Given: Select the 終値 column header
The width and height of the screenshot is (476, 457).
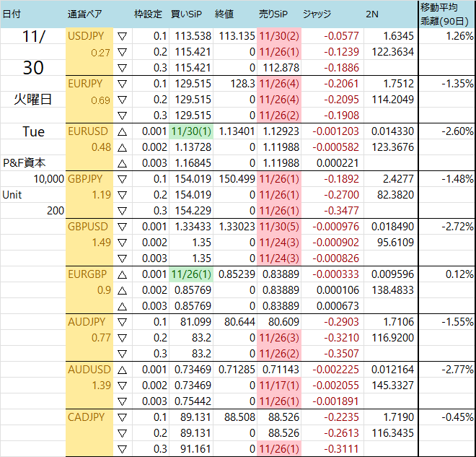Looking at the screenshot, I should tap(224, 14).
